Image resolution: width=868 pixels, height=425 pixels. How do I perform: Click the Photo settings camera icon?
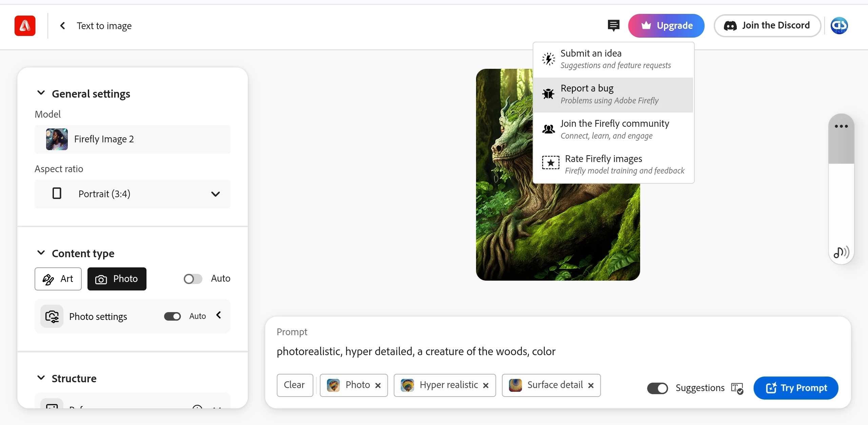[x=52, y=316]
